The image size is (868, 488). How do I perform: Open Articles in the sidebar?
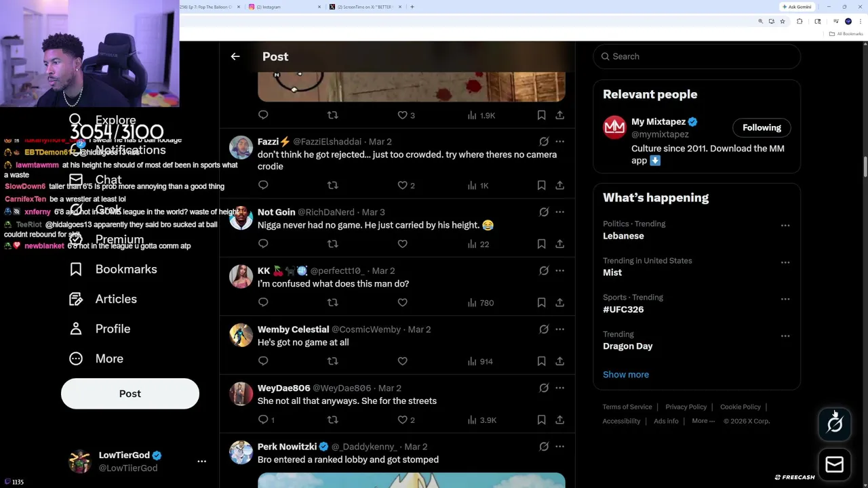[x=103, y=299]
